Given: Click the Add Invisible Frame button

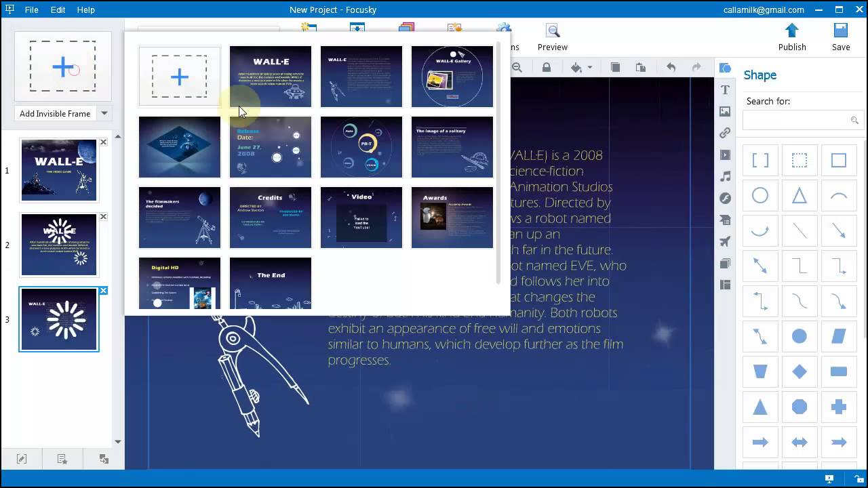Looking at the screenshot, I should (55, 113).
